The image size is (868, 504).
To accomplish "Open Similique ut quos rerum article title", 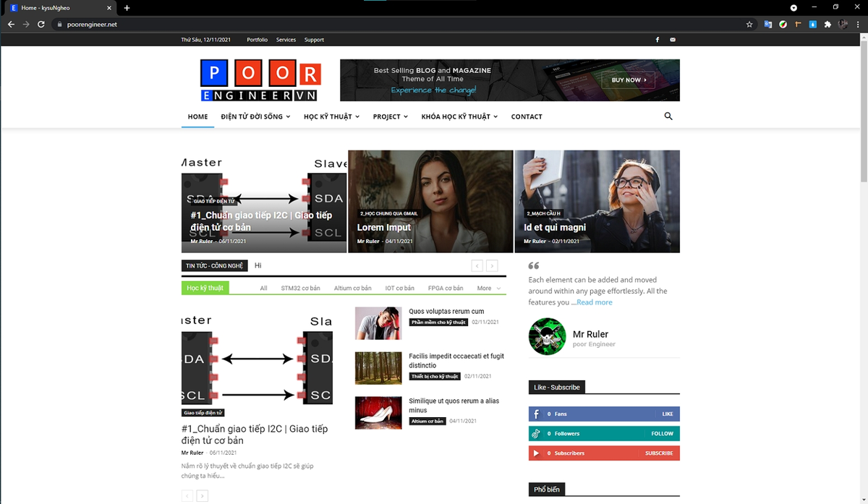I will point(454,406).
